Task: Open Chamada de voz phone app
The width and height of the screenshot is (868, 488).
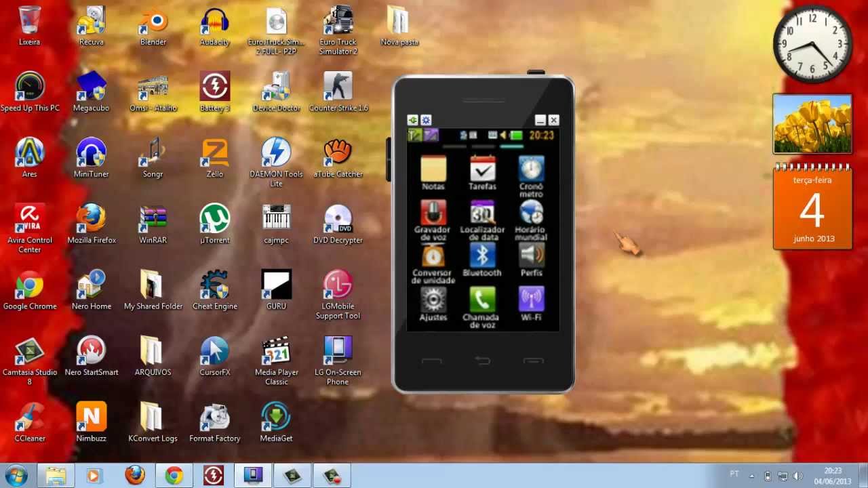Action: [482, 308]
